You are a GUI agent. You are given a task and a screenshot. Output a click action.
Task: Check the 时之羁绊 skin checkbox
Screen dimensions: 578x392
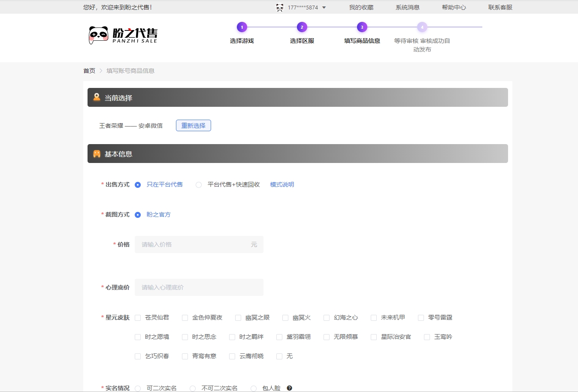[x=232, y=337]
